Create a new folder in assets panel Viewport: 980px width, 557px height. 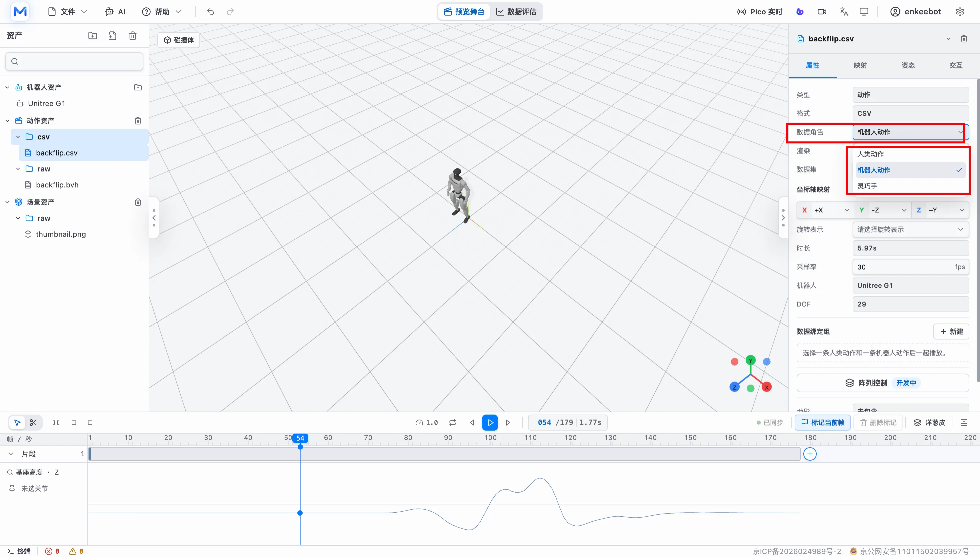click(92, 36)
